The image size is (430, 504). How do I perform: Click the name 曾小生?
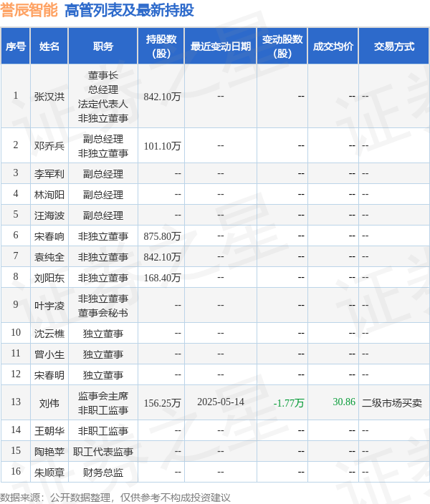pyautogui.click(x=49, y=354)
